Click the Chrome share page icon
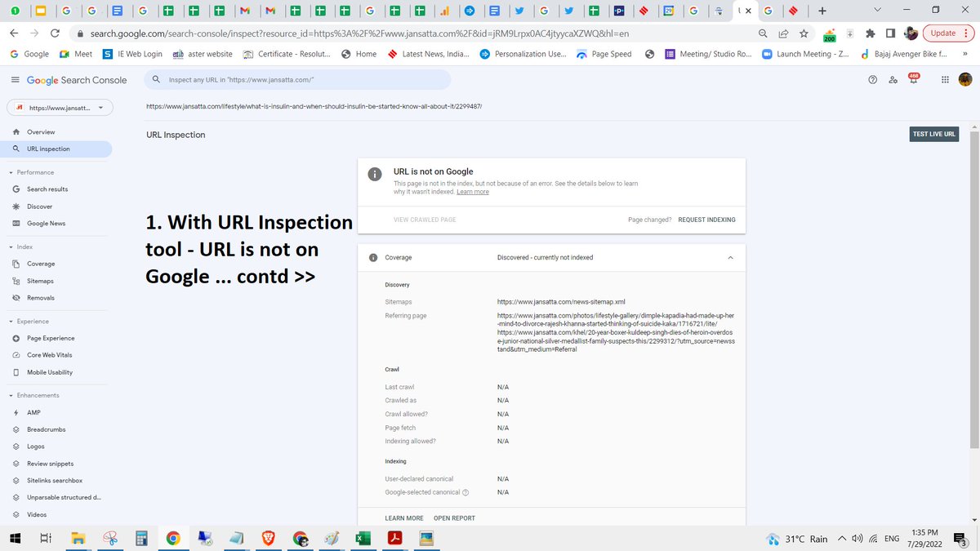Viewport: 980px width, 551px height. pos(783,33)
